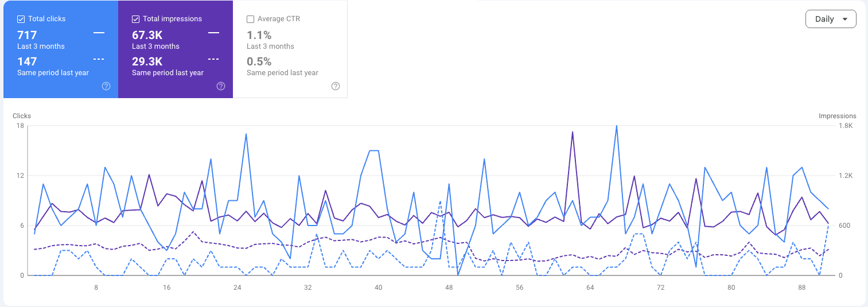Image resolution: width=868 pixels, height=307 pixels.
Task: Click help icon on Average CTR card
Action: (x=336, y=86)
